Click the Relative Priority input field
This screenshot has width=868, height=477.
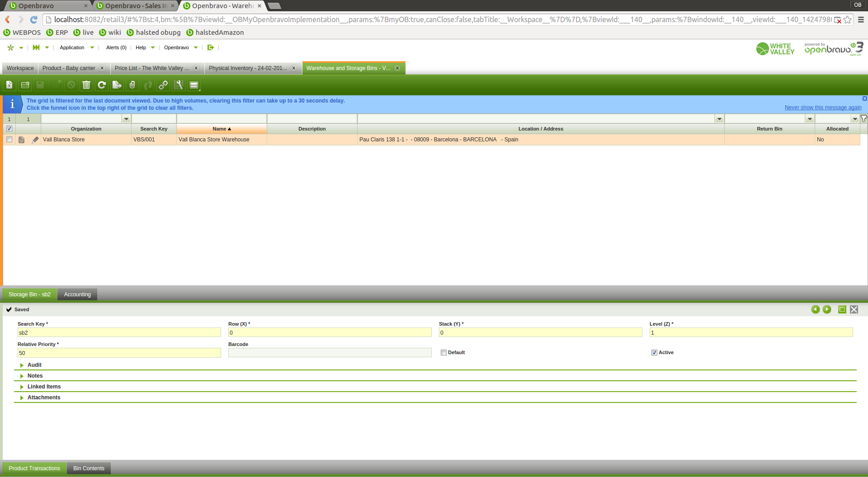coord(119,353)
